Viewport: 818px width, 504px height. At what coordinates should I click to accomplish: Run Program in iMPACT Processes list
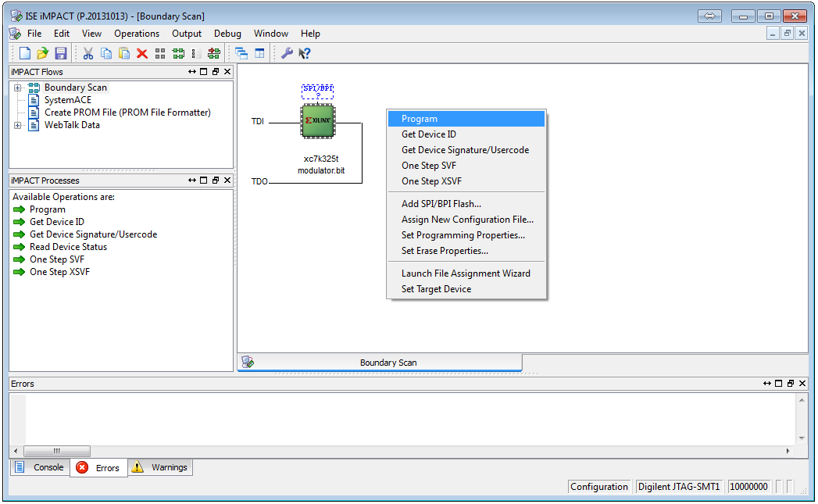coord(48,209)
